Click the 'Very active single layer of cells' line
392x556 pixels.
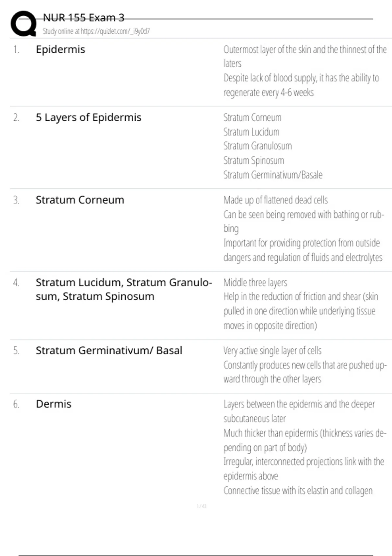tap(272, 351)
